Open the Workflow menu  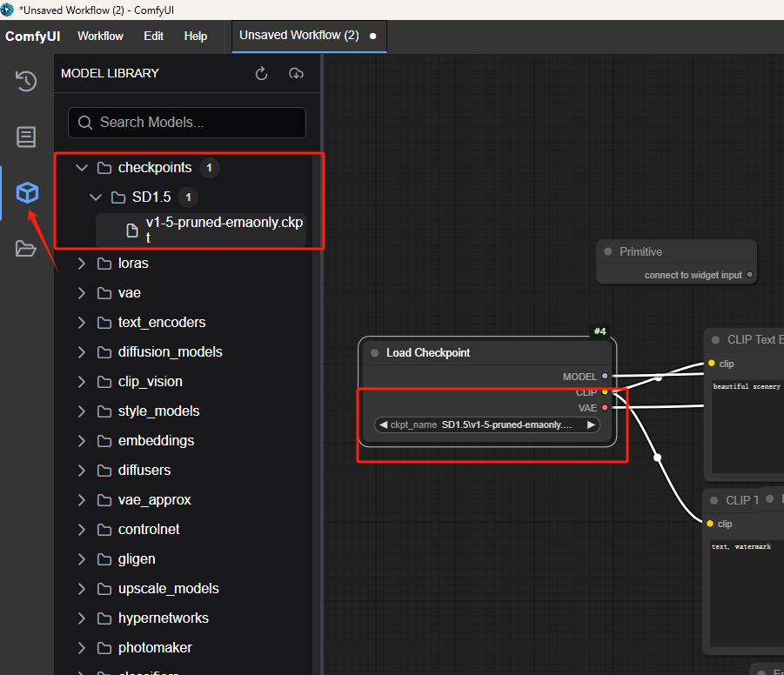pyautogui.click(x=100, y=37)
